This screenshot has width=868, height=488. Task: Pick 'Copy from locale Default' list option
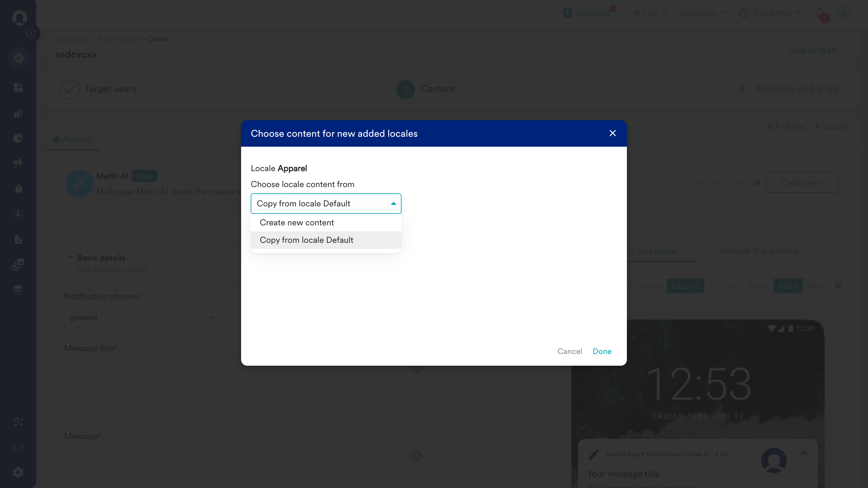(x=326, y=240)
